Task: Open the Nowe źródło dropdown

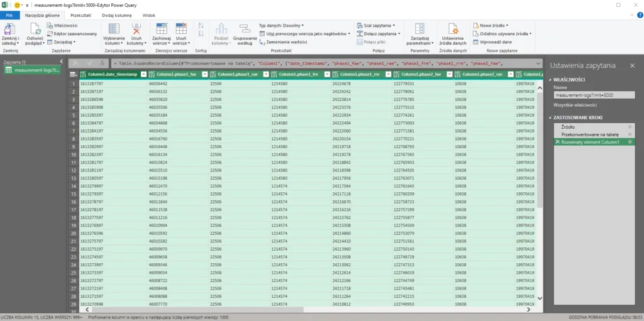Action: [x=491, y=26]
